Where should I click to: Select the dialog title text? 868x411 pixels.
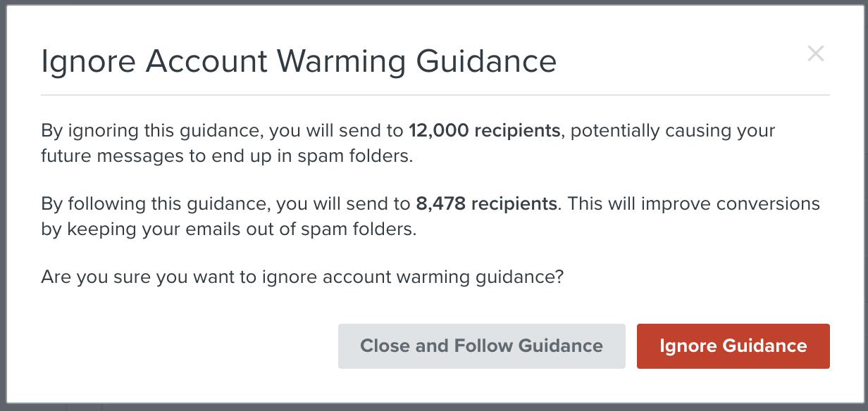point(299,61)
